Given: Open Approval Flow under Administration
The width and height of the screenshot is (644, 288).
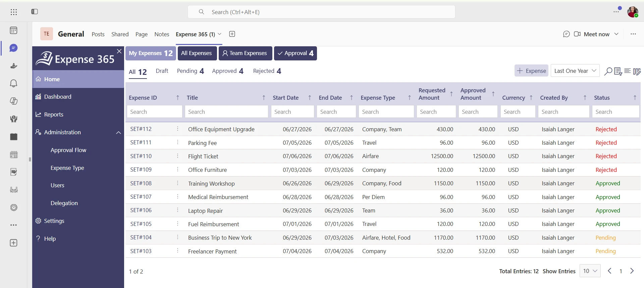Looking at the screenshot, I should (x=68, y=150).
